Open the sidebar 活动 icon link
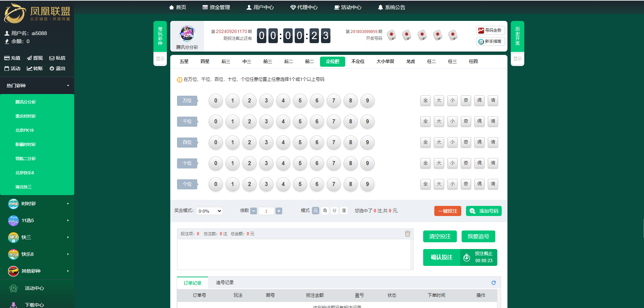644x308 pixels. click(12, 68)
